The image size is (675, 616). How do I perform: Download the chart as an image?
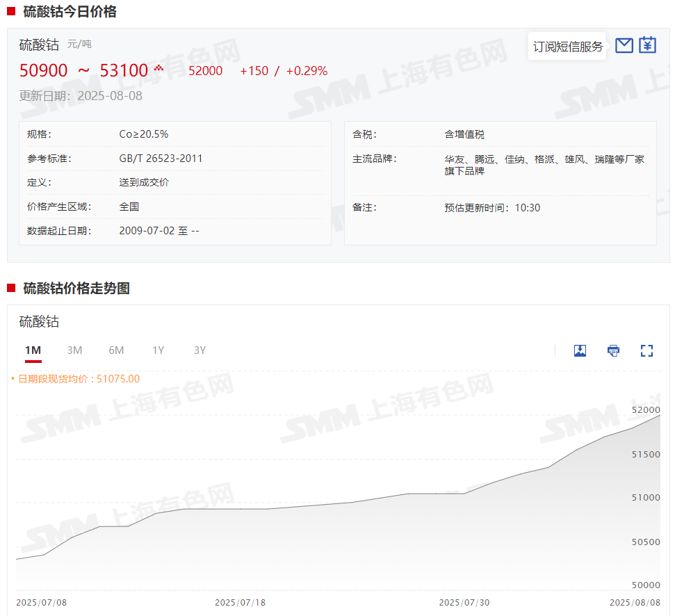coord(580,350)
